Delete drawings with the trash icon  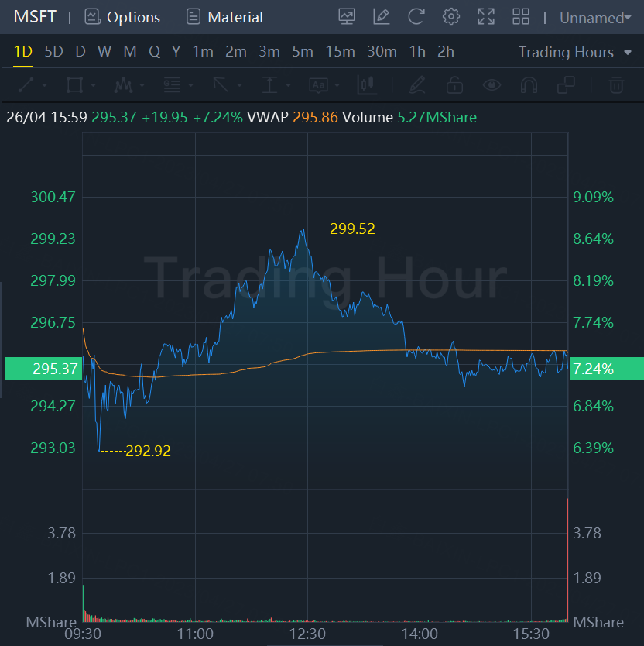click(x=616, y=85)
